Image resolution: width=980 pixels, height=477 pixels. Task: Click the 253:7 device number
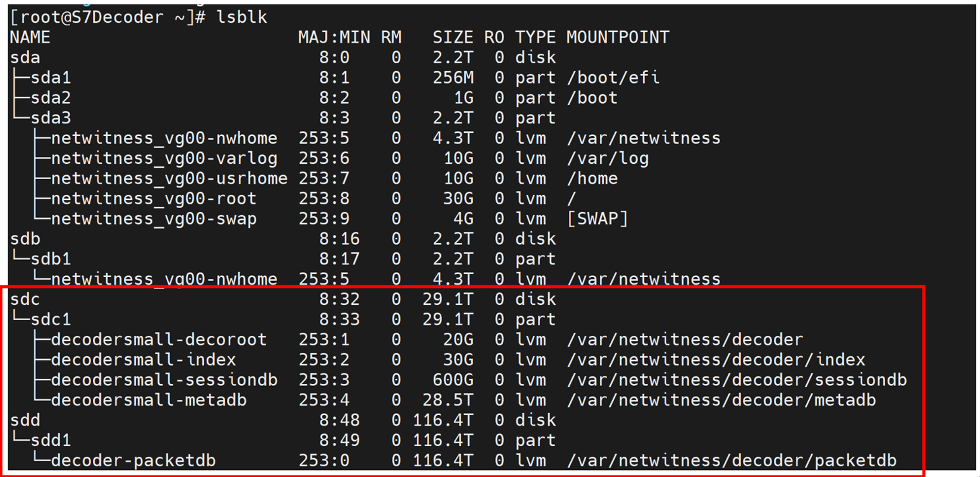(x=324, y=178)
